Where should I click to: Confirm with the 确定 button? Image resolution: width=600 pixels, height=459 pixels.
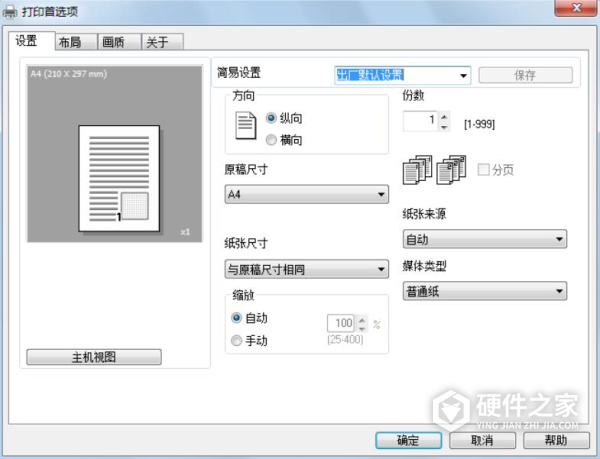[x=409, y=440]
